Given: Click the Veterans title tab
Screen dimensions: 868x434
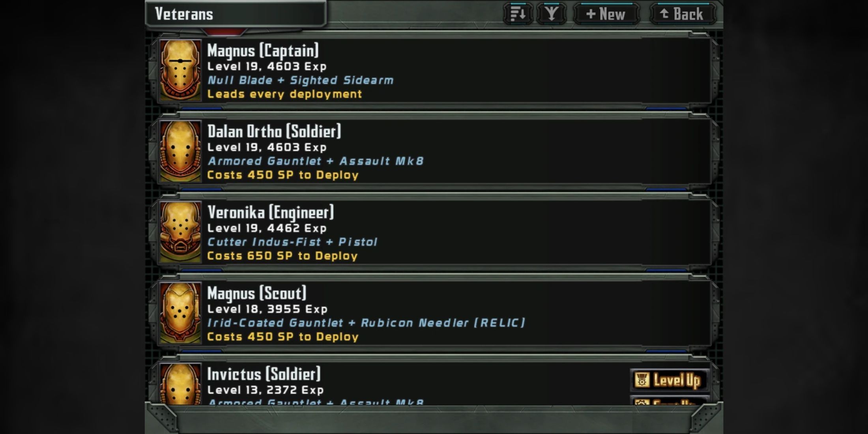Looking at the screenshot, I should (236, 14).
